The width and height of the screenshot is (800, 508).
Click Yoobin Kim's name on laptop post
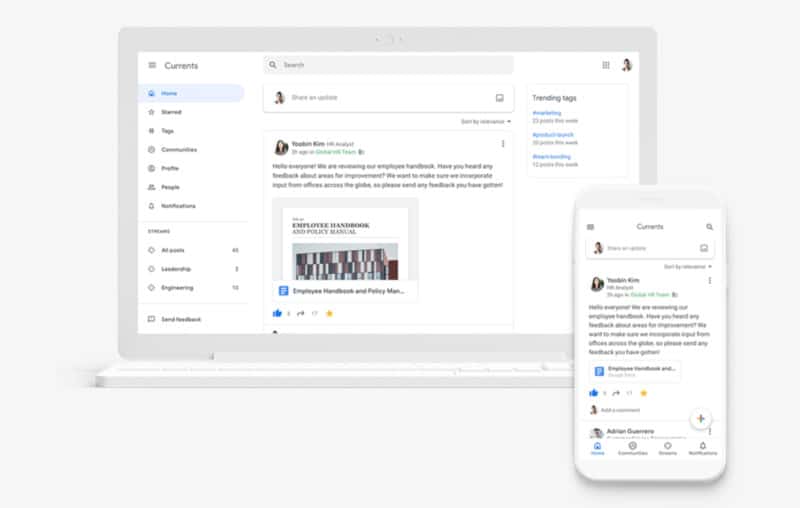[x=308, y=144]
